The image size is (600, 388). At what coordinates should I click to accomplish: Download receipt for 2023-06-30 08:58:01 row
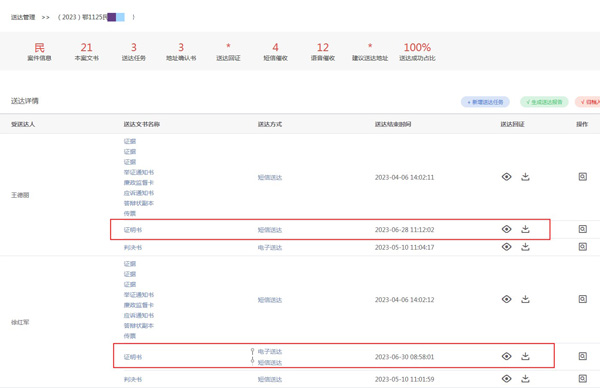click(525, 356)
